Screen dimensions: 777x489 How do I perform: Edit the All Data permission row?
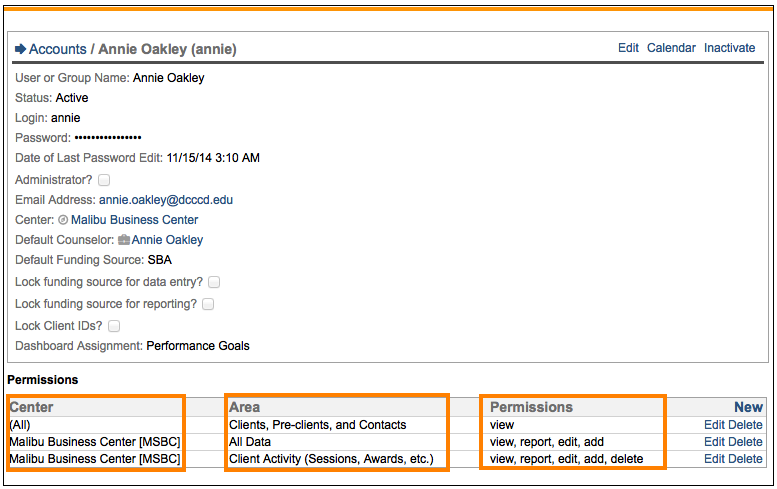click(714, 442)
